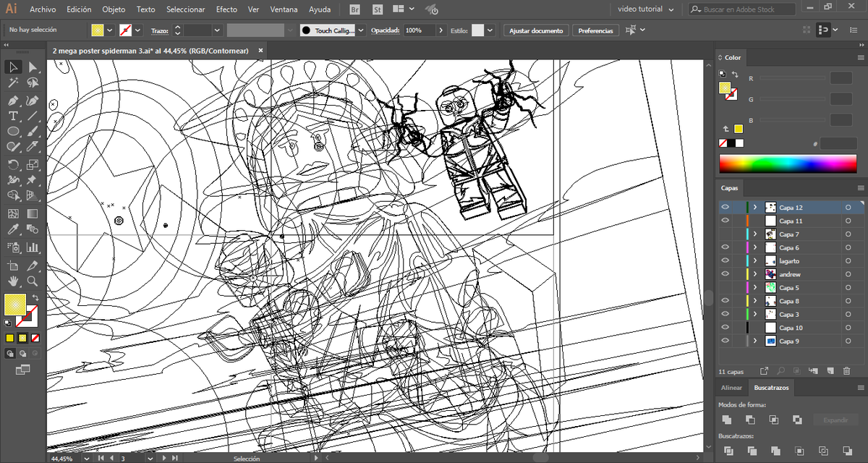This screenshot has height=463, width=868.
Task: Select the Hand tool
Action: pos(13,281)
